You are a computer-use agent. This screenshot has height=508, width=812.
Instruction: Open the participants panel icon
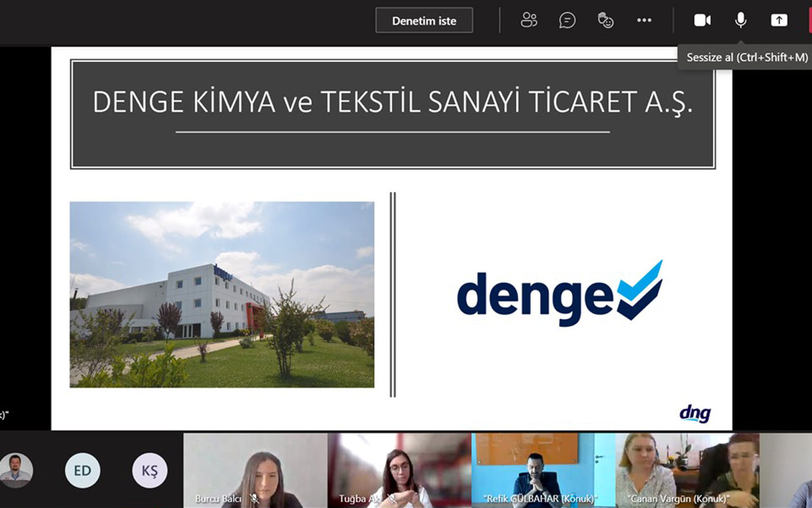tap(529, 20)
